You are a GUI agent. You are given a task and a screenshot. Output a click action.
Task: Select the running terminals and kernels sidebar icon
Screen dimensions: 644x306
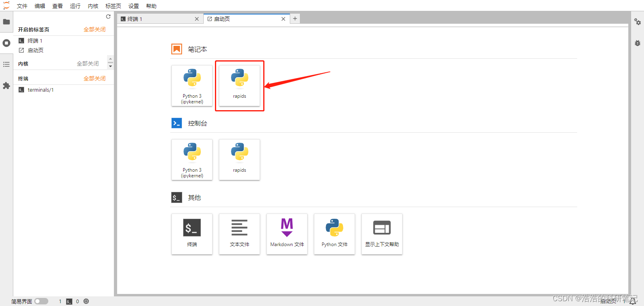[6, 43]
